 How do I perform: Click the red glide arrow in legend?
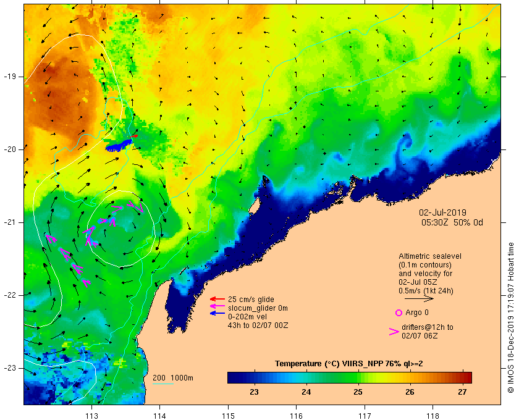pyautogui.click(x=217, y=299)
